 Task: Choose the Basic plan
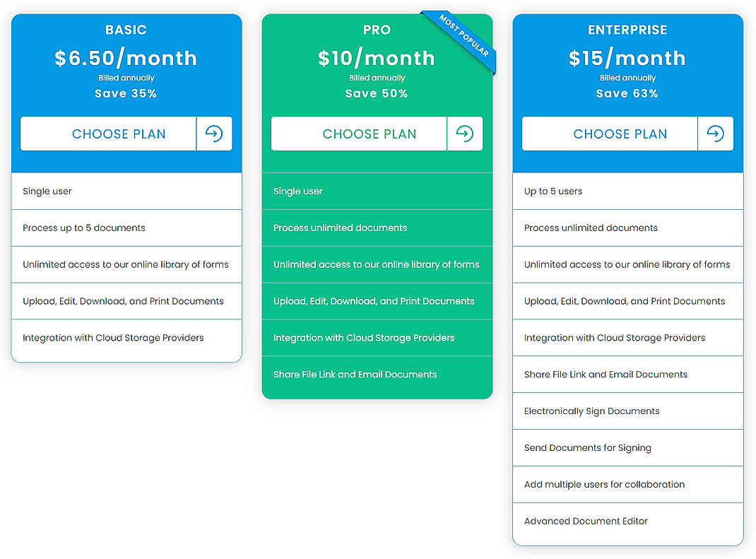[x=107, y=134]
